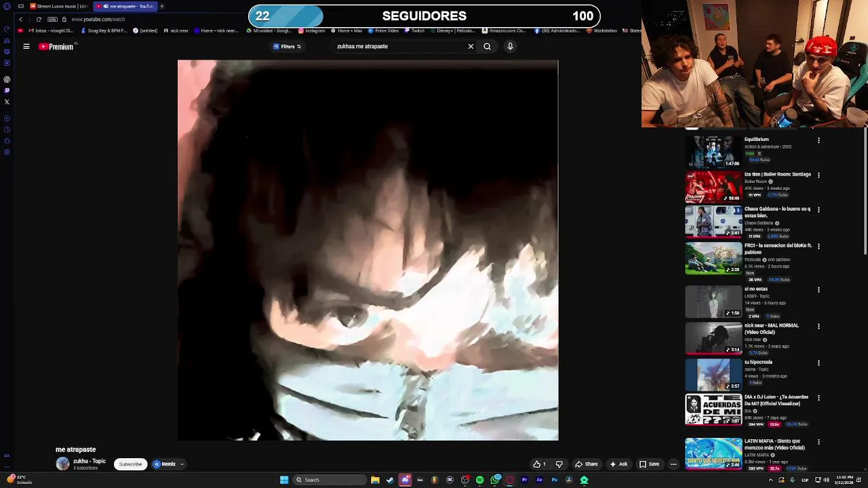This screenshot has height=488, width=868.
Task: Open WhatsApp from the taskbar
Action: (494, 480)
